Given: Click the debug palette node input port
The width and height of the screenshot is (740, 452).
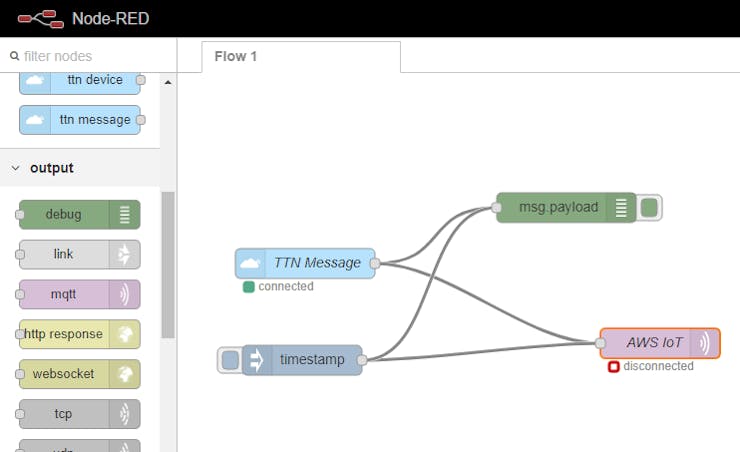Looking at the screenshot, I should (19, 215).
